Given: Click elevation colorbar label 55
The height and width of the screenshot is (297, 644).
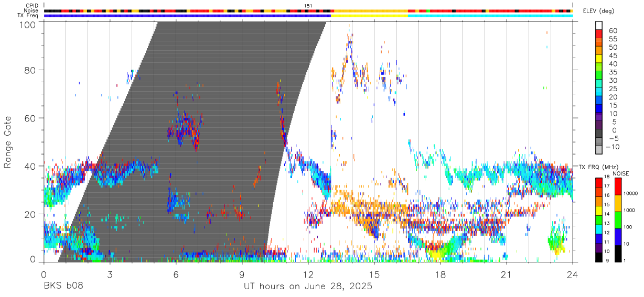Looking at the screenshot, I should coord(612,39).
